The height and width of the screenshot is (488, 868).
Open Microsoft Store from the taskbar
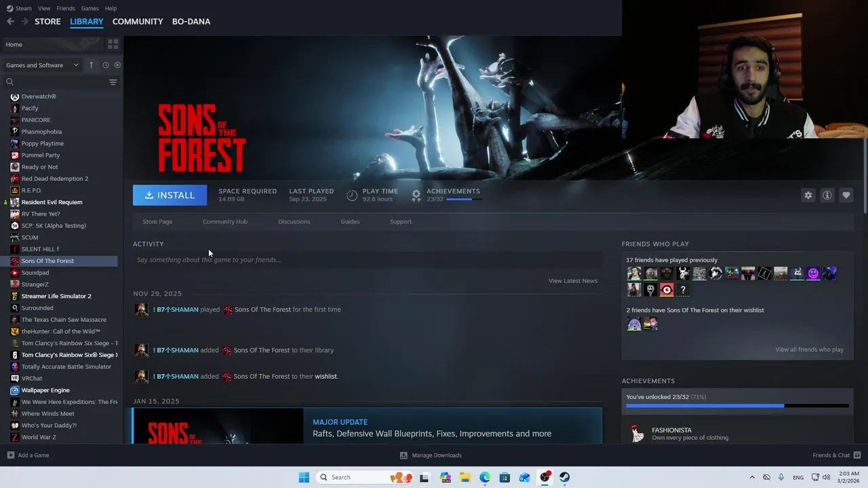505,477
